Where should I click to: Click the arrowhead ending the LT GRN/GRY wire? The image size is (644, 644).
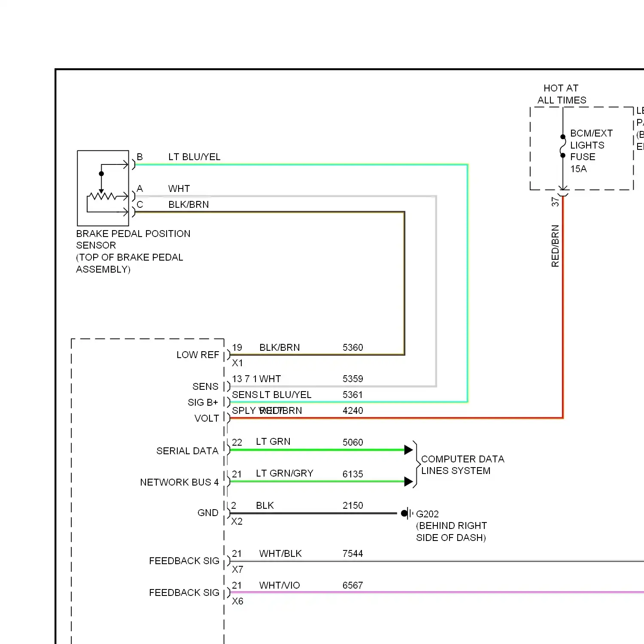click(x=408, y=482)
